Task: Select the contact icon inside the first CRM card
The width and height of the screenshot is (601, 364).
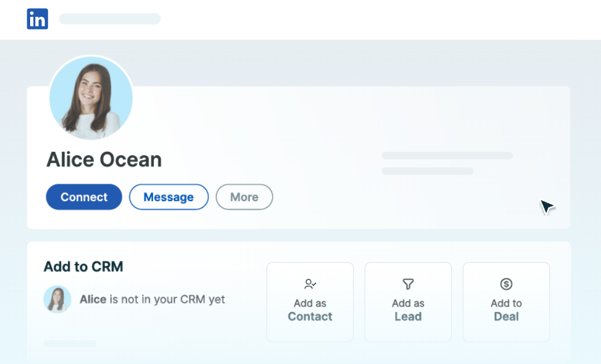Action: click(310, 284)
